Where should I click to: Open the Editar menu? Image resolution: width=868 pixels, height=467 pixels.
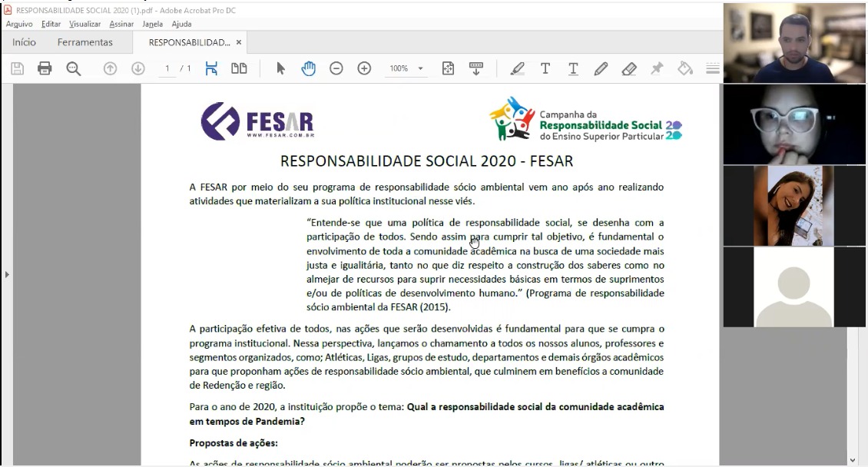tap(51, 24)
